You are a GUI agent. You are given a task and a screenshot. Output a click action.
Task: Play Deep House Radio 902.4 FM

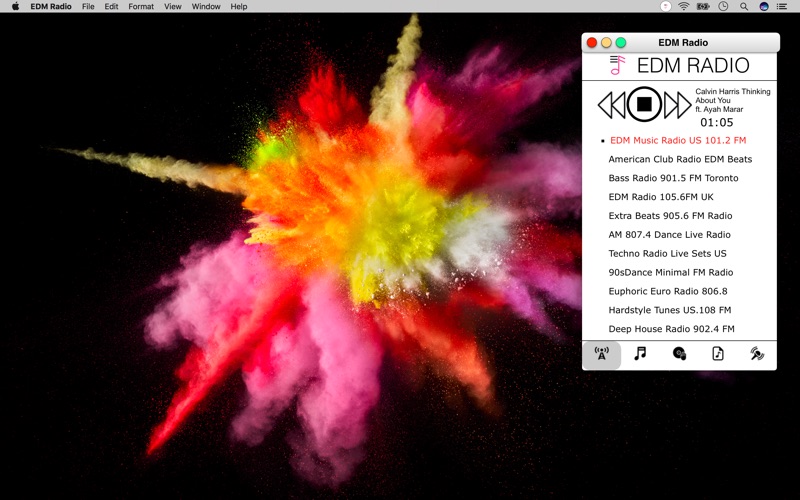[671, 329]
